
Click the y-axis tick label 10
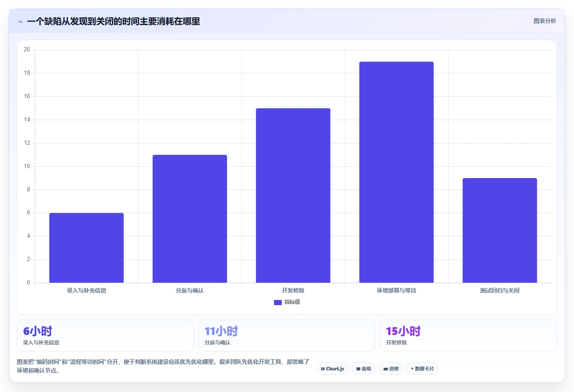tap(27, 166)
